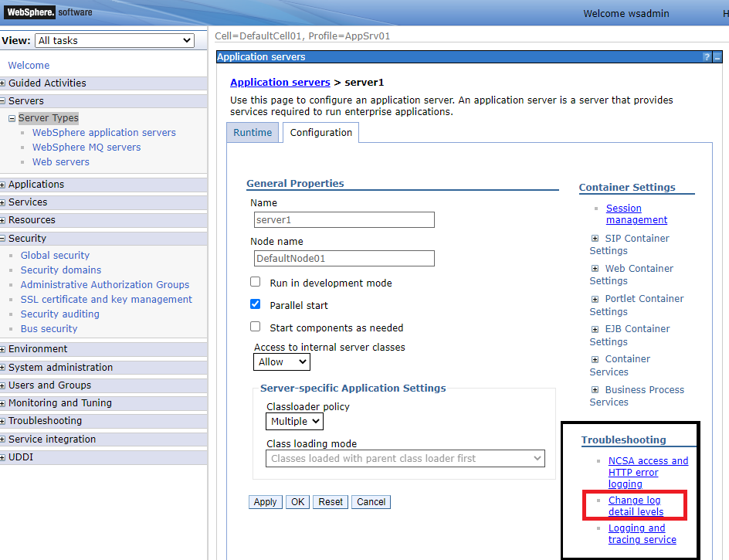Open Security domains link
Image resolution: width=729 pixels, height=560 pixels.
(61, 270)
